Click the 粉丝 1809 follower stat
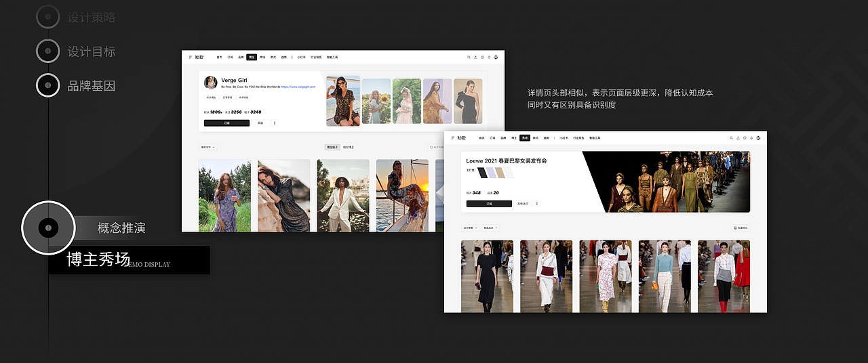 214,112
